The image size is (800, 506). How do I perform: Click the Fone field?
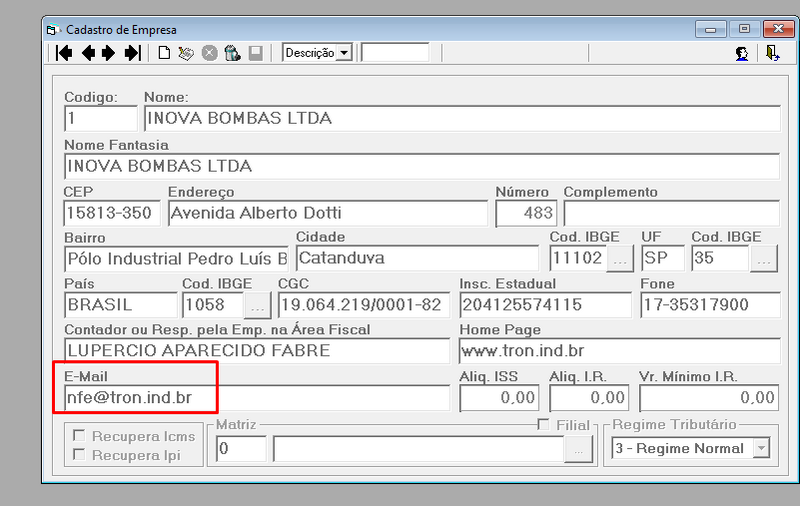(710, 305)
